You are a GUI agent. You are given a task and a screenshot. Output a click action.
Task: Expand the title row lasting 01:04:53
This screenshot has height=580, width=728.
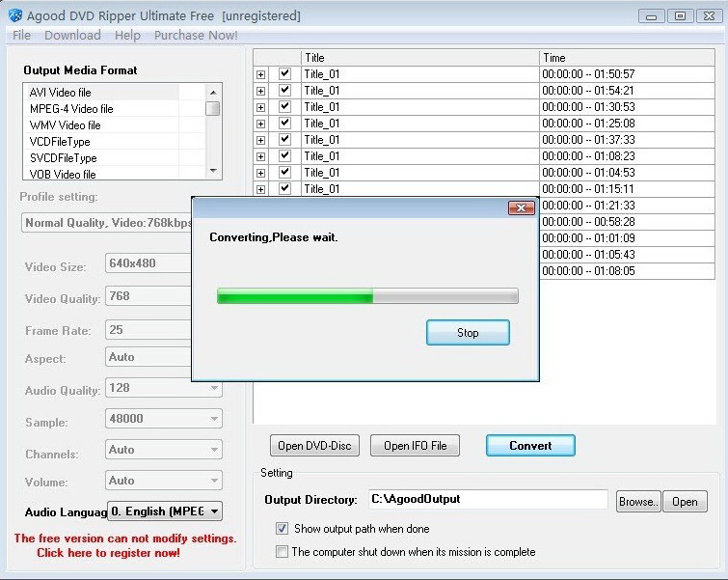click(x=261, y=173)
